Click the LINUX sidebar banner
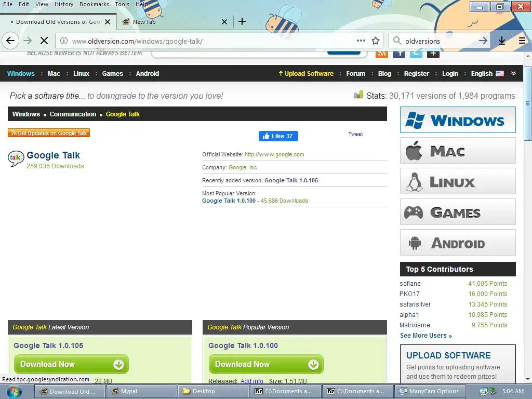 (458, 181)
